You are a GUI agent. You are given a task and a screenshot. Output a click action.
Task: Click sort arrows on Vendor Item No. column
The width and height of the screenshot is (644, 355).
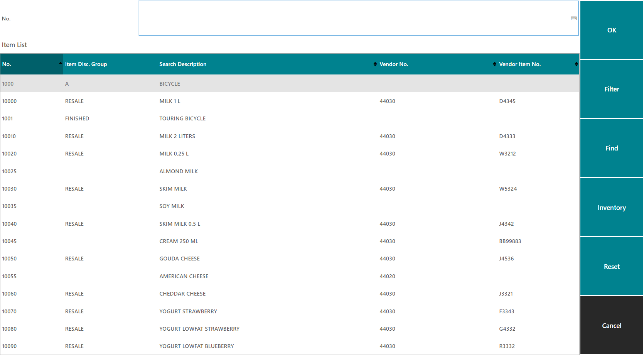pos(576,64)
